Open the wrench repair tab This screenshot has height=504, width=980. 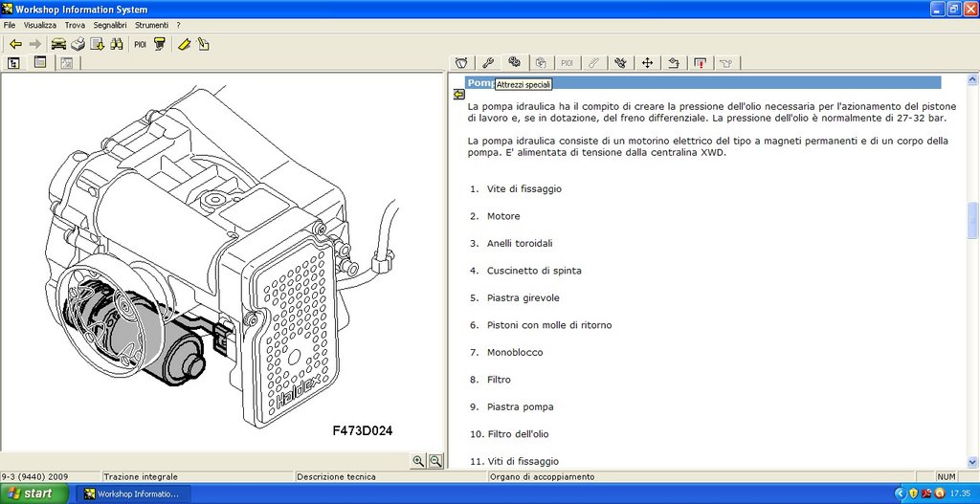pos(488,62)
